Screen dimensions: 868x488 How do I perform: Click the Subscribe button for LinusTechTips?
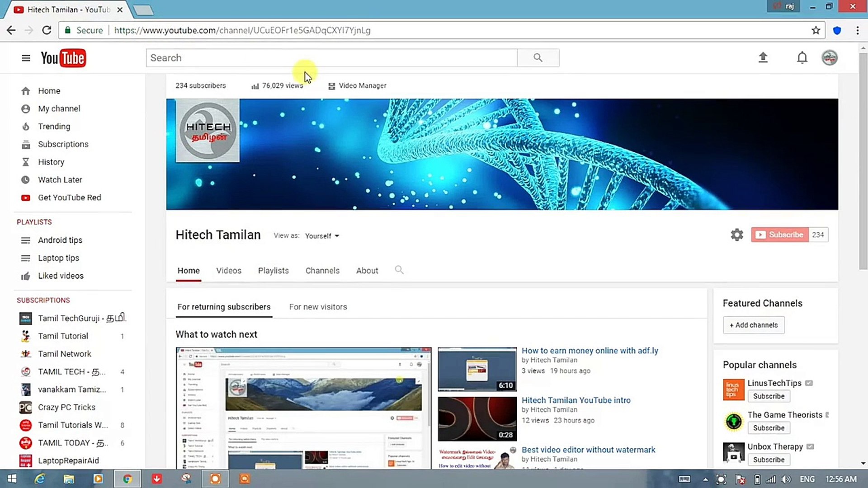(x=769, y=396)
